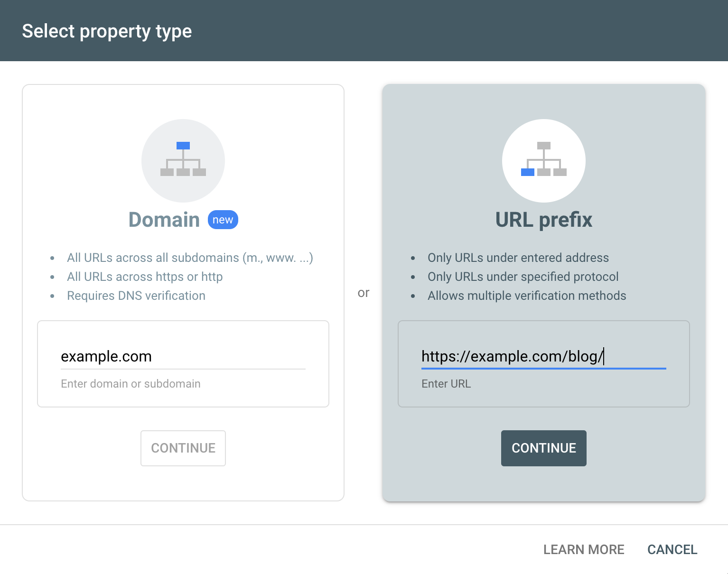Click the blue root node in the Domain icon
This screenshot has height=574, width=728.
183,145
